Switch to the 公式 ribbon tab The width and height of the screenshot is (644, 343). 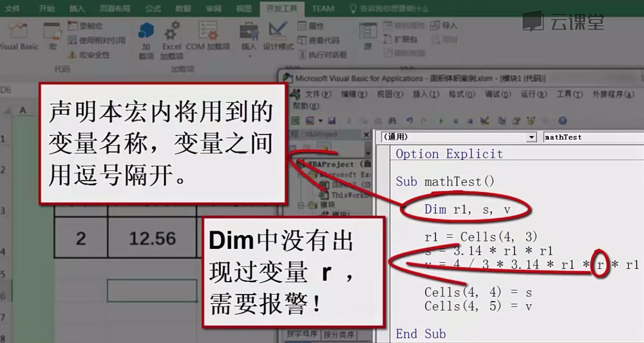click(153, 9)
